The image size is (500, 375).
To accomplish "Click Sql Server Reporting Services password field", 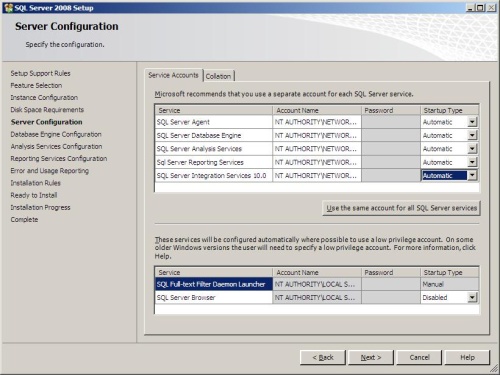I will click(391, 162).
